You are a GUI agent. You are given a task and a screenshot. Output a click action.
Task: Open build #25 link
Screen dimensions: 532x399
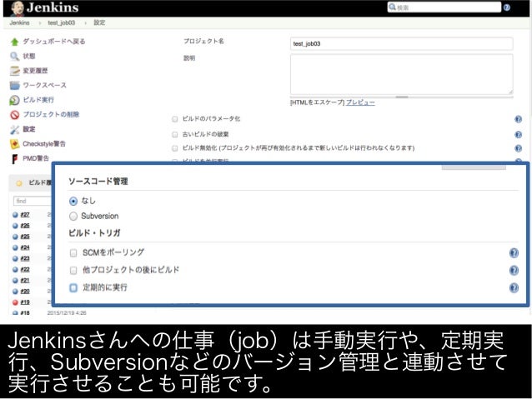tap(25, 237)
